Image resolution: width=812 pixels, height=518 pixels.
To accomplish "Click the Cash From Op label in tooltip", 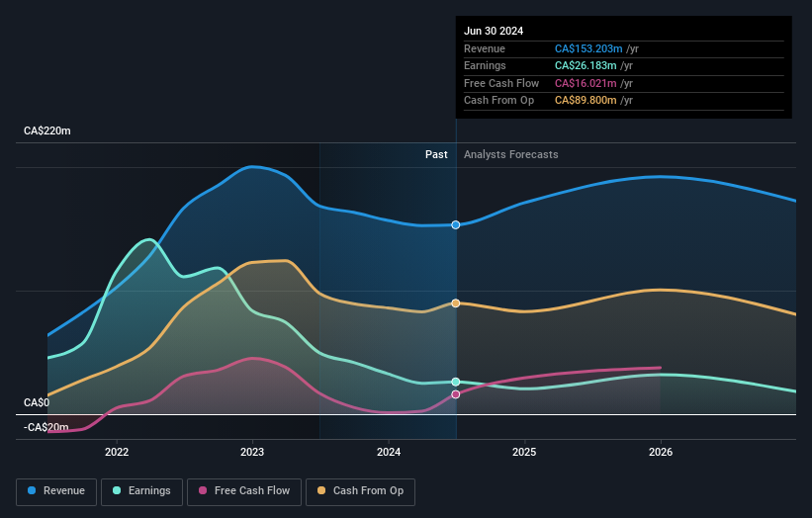I will click(x=498, y=101).
